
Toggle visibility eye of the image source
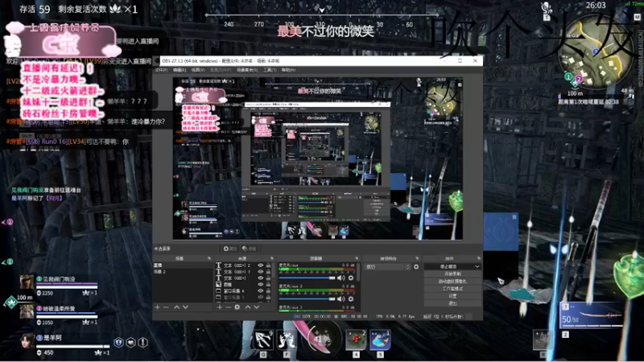click(260, 284)
